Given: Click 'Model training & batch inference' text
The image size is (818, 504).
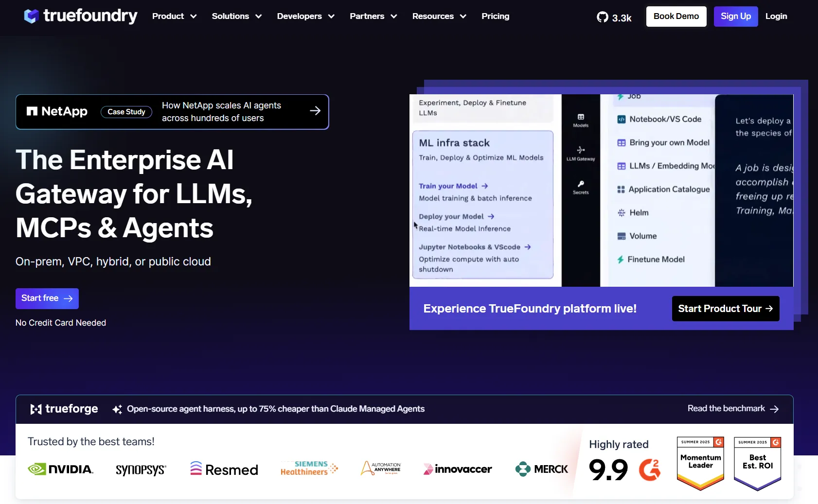Looking at the screenshot, I should [475, 198].
